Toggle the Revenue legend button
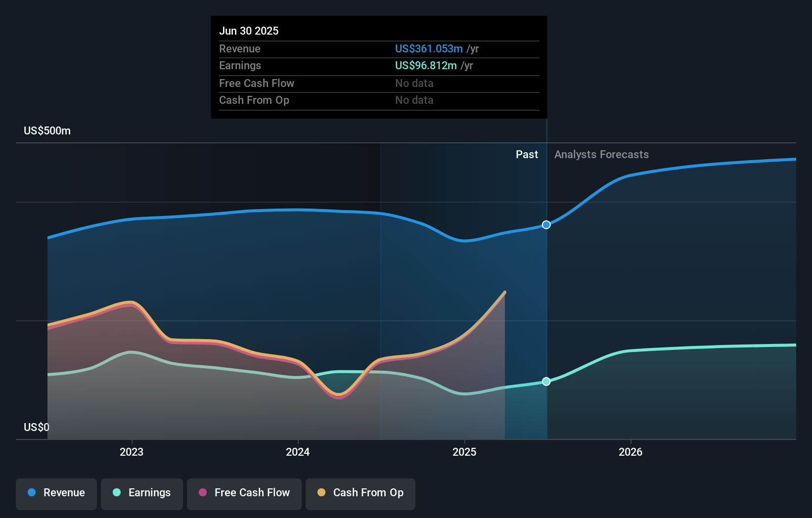The width and height of the screenshot is (812, 518). (x=56, y=494)
